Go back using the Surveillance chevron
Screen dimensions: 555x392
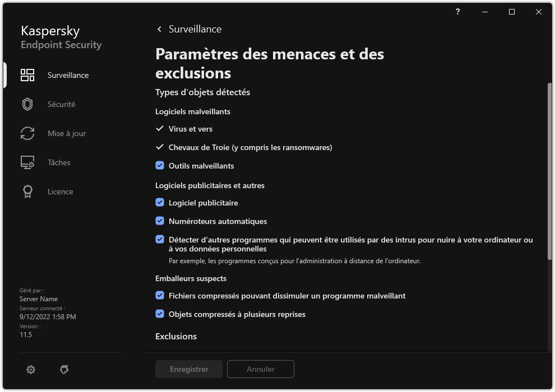[x=159, y=29]
